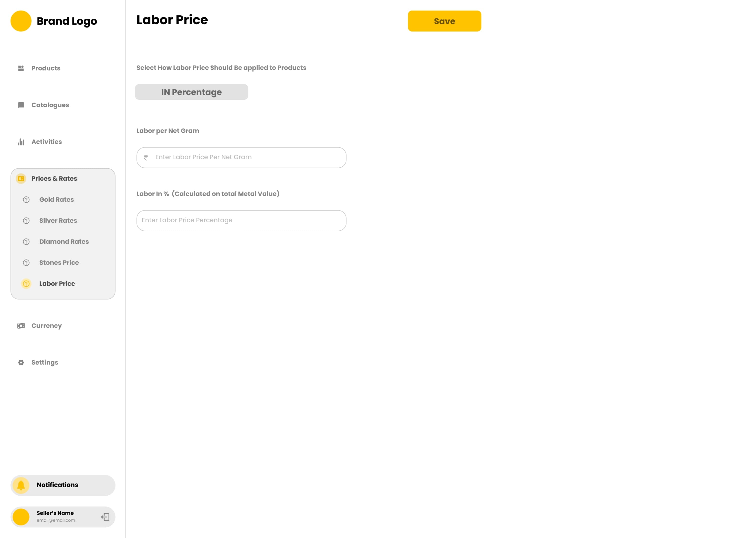Click the Labor Price Percentage field
Image resolution: width=756 pixels, height=538 pixels.
coord(241,220)
